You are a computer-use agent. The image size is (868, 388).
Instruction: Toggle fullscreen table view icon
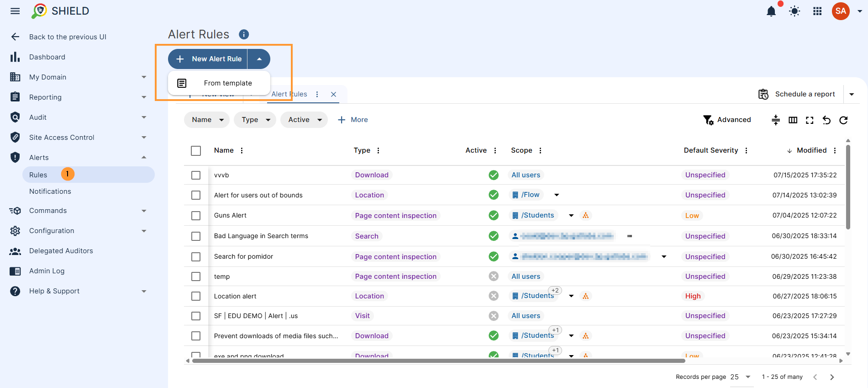tap(810, 120)
